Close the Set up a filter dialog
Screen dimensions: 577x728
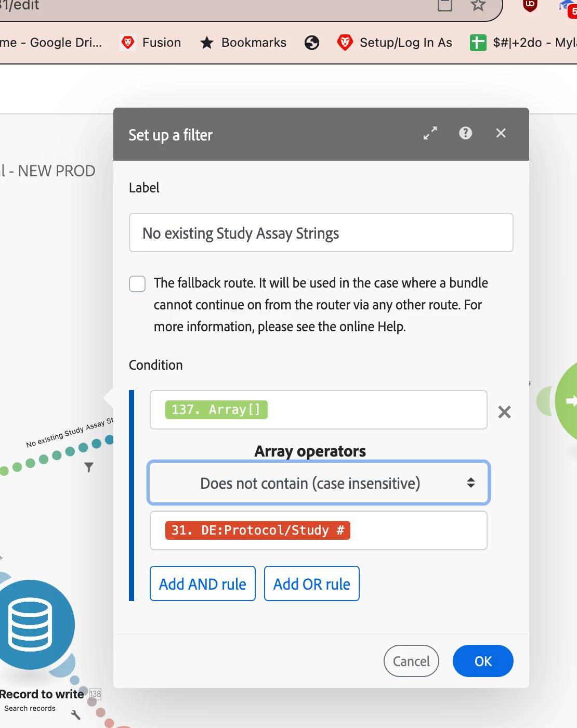[x=501, y=133]
